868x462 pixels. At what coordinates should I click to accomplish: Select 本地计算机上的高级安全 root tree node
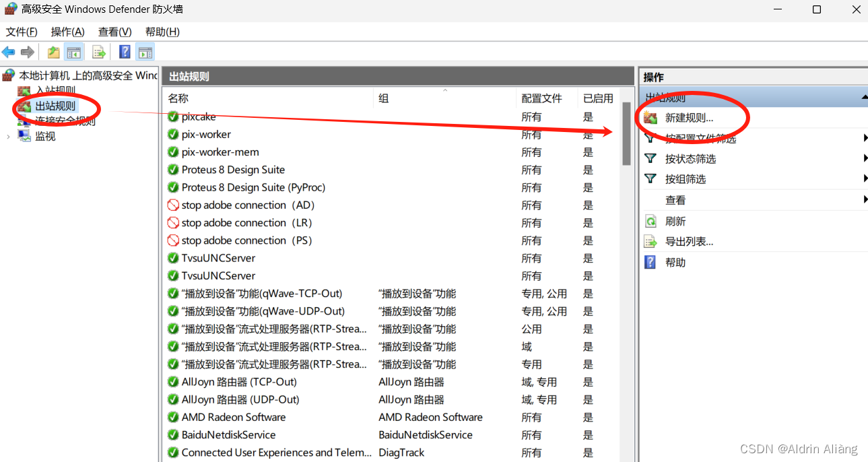(88, 75)
